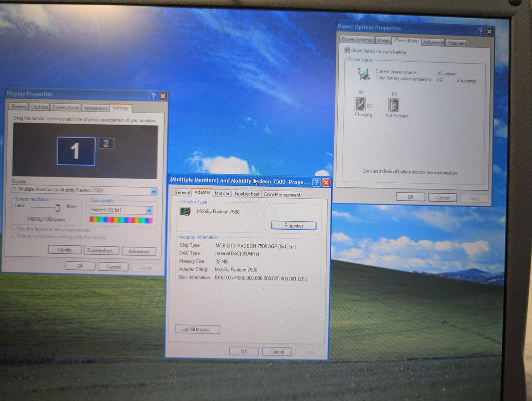Image resolution: width=532 pixels, height=401 pixels.
Task: Switch to Screen Saver tab
Action: coord(66,108)
